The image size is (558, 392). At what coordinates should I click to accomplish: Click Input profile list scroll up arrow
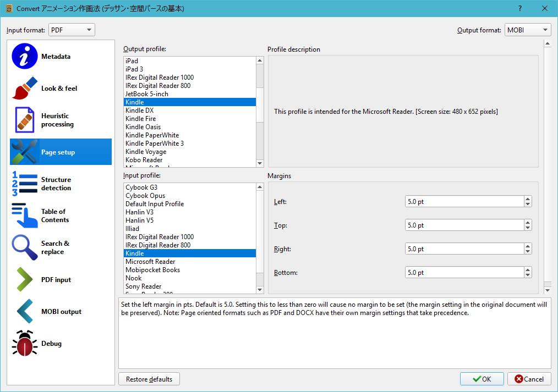260,187
